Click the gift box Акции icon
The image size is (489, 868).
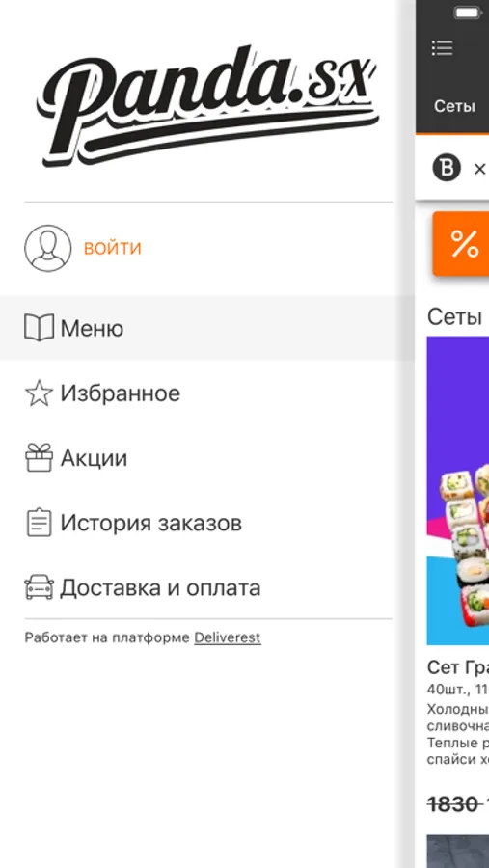coord(39,457)
